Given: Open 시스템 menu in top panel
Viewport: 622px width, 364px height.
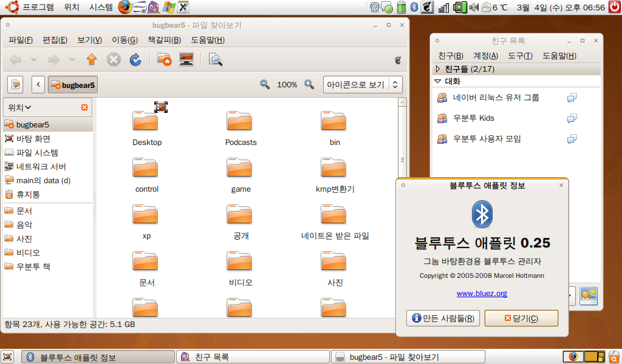Looking at the screenshot, I should tap(101, 7).
